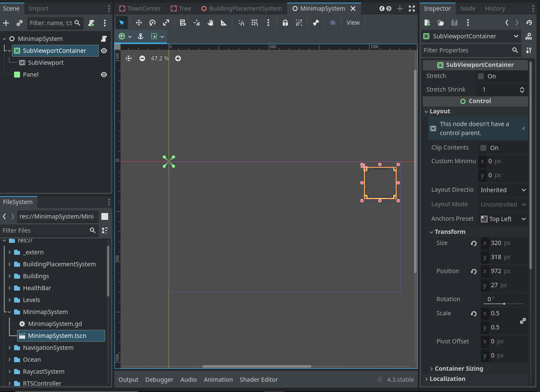Lock the selected node with the padlock icon
The image size is (540, 392).
point(285,23)
